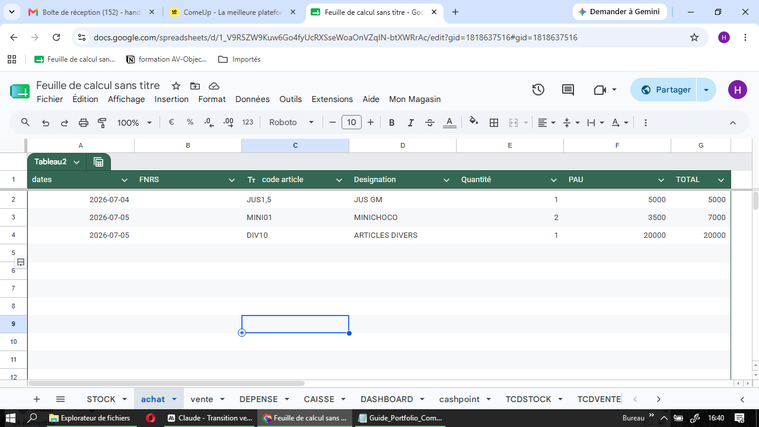Undo the last action

pyautogui.click(x=46, y=122)
